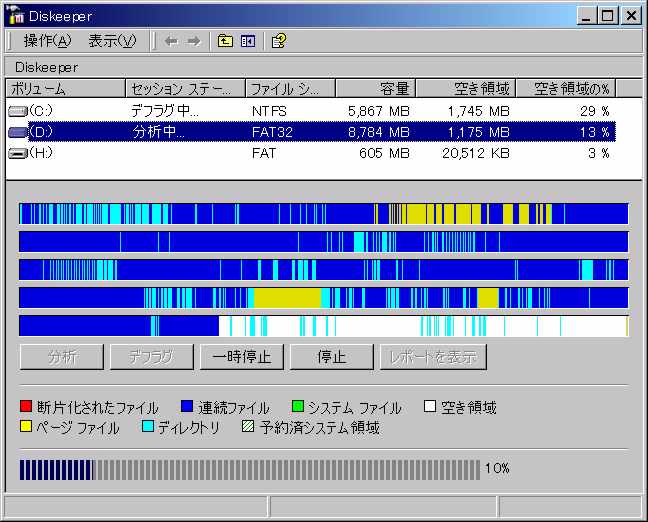
Task: Click the hatched 予約済システム領域 swatch
Action: click(x=248, y=426)
